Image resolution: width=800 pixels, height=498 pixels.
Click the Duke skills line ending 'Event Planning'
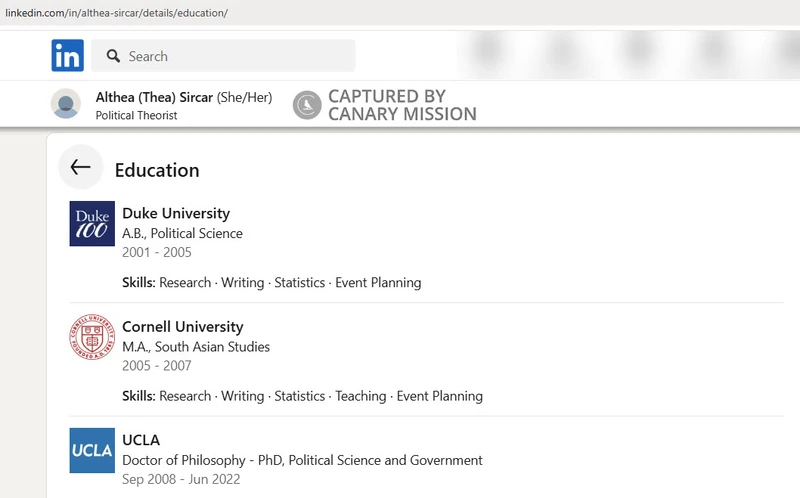[x=271, y=283]
